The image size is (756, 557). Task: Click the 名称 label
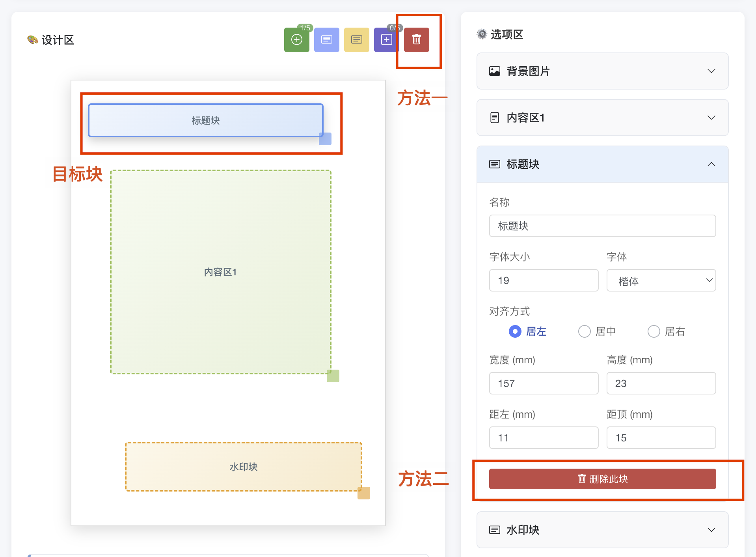click(499, 202)
